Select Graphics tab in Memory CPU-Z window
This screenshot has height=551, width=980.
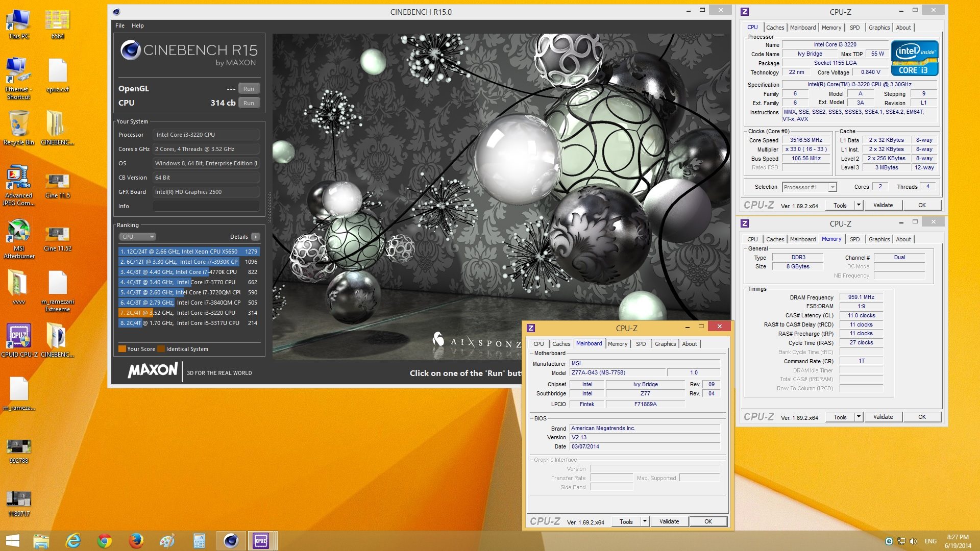pos(879,239)
